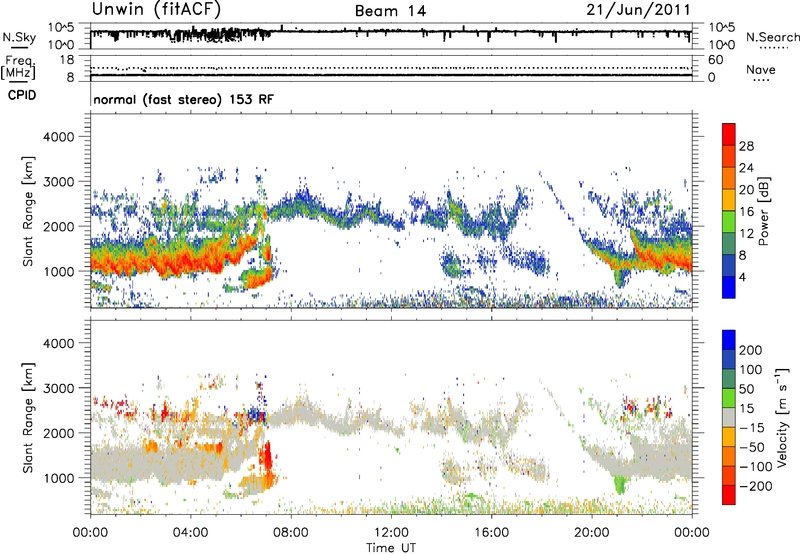Select the 'Power [dB]' color bar title

tap(764, 211)
